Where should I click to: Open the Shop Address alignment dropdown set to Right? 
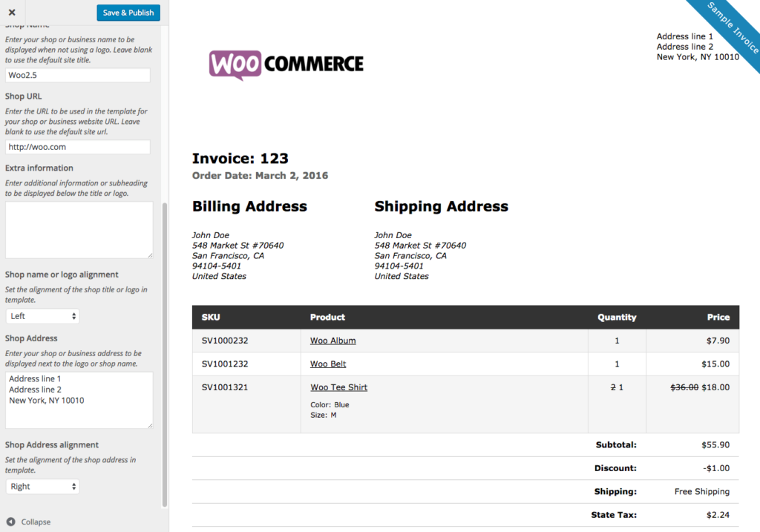point(42,486)
